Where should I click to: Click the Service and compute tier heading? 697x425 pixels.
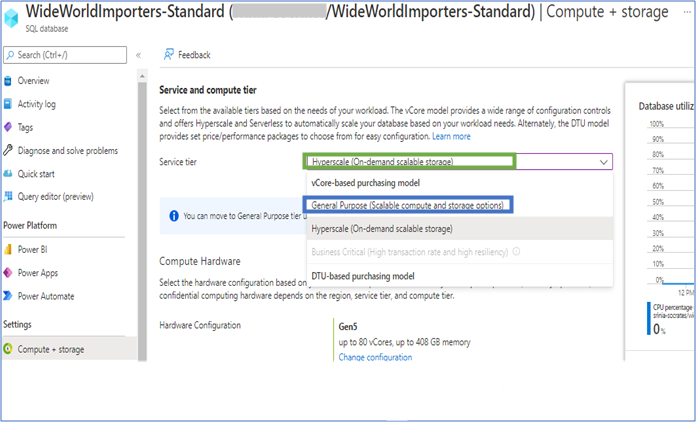tap(208, 90)
